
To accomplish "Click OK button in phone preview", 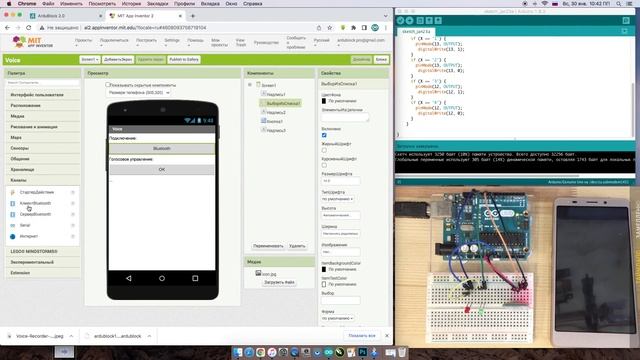I will pyautogui.click(x=162, y=169).
